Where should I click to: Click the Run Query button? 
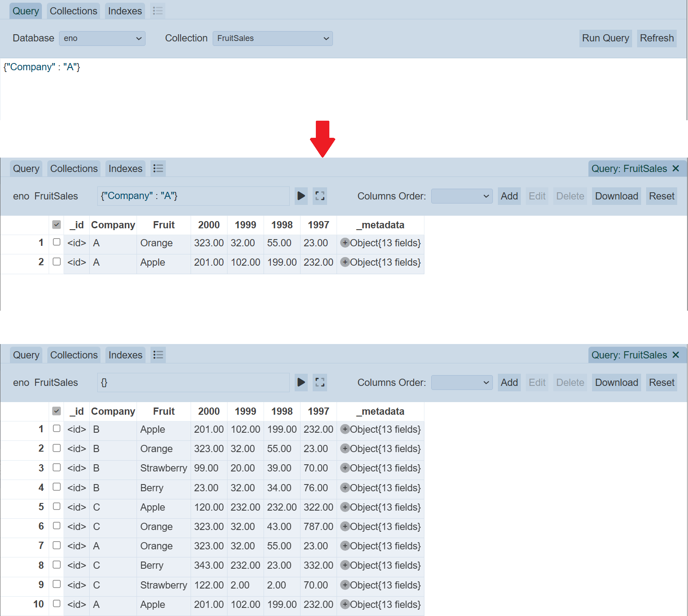(x=605, y=38)
